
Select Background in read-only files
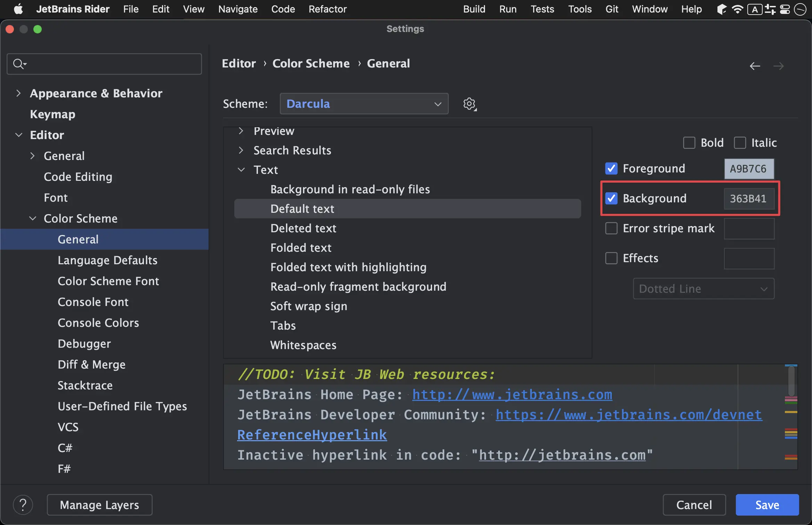(350, 189)
